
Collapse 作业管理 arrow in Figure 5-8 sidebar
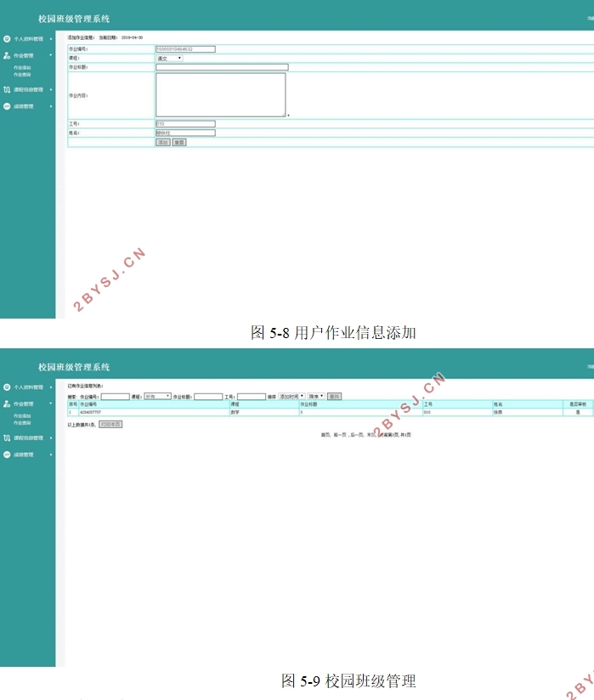coord(51,55)
